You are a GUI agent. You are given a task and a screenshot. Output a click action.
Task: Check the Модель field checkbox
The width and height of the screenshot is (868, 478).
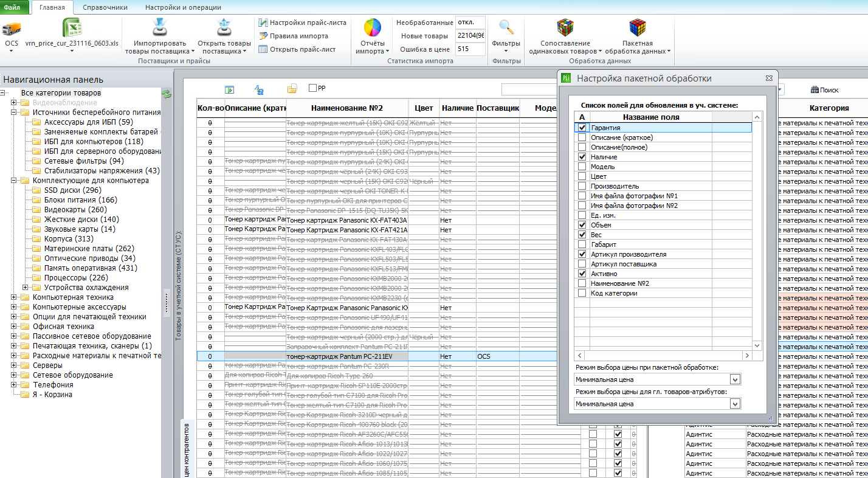point(582,167)
